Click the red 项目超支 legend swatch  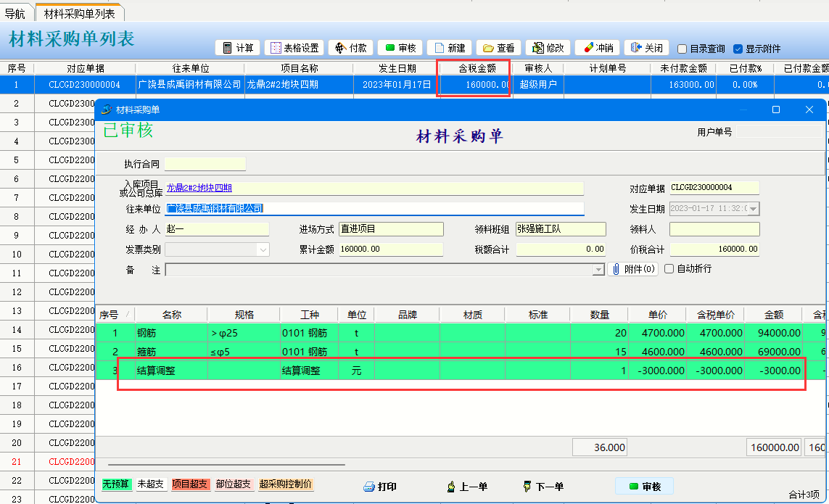coord(190,484)
